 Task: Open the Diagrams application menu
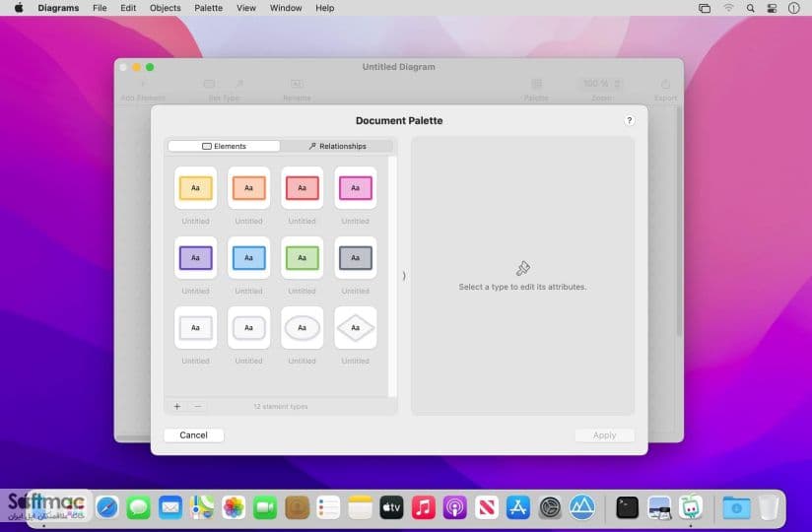58,8
